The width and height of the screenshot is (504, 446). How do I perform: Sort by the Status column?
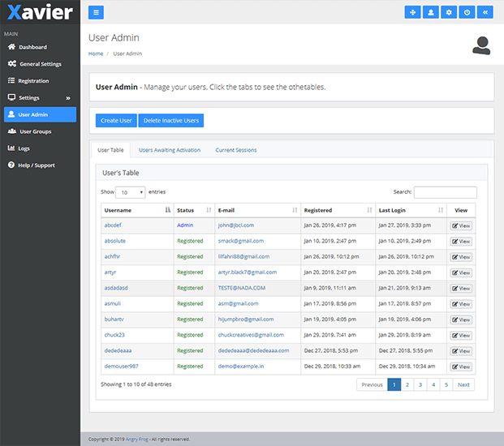(x=194, y=210)
